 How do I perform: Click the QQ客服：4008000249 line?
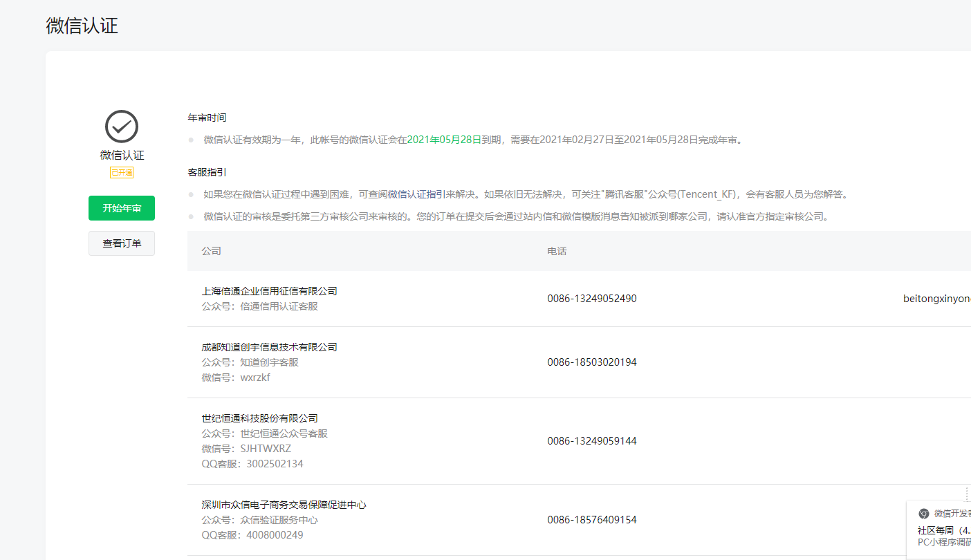252,535
